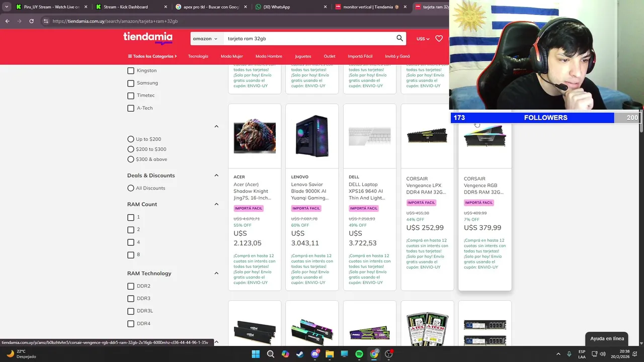Check RAM Count 8 checkbox
The height and width of the screenshot is (362, 644).
tap(131, 255)
